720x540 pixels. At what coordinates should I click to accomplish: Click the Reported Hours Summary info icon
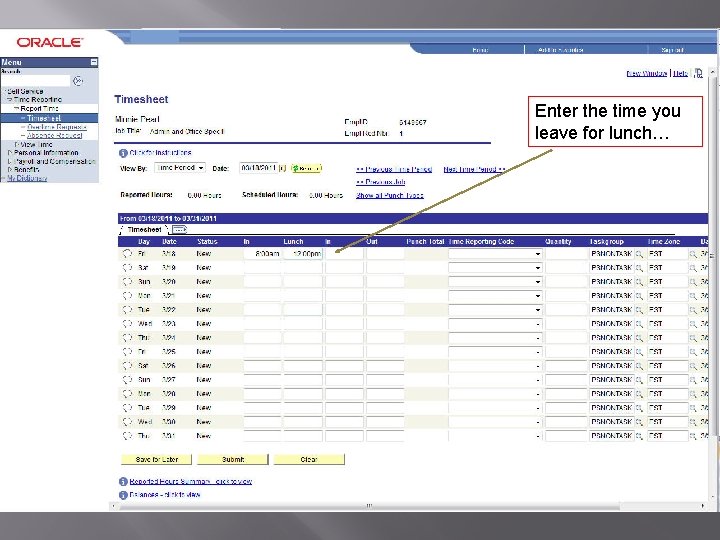tap(123, 482)
